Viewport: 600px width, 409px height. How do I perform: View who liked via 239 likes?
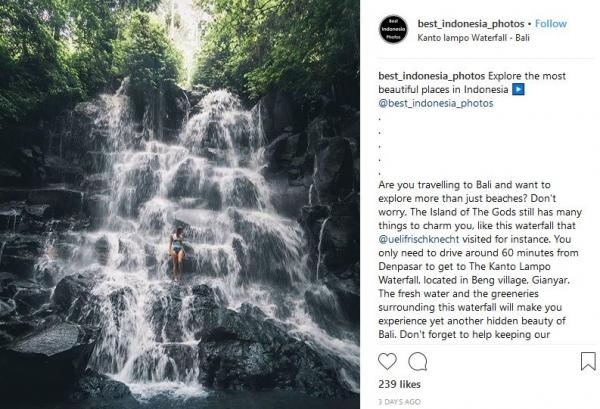point(398,383)
